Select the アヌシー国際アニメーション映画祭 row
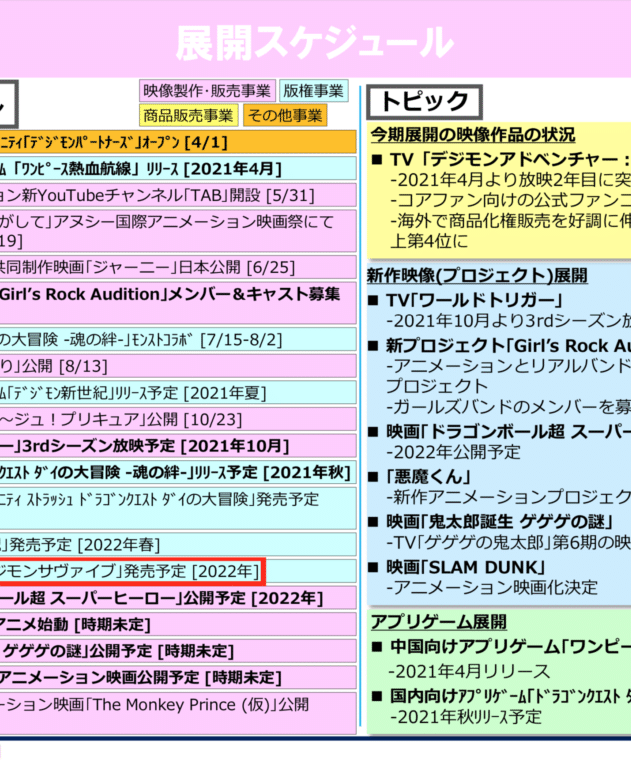 tap(178, 231)
